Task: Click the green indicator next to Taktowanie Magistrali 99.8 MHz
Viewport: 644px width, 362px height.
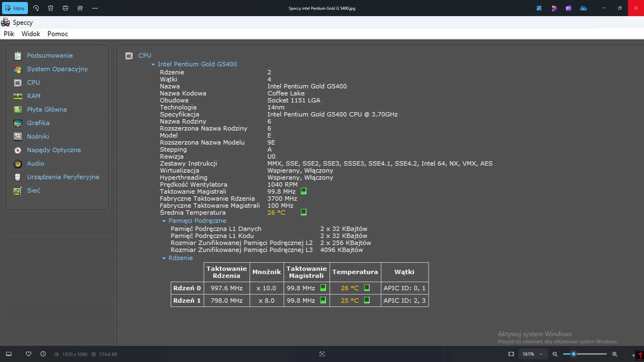Action: pos(304,191)
